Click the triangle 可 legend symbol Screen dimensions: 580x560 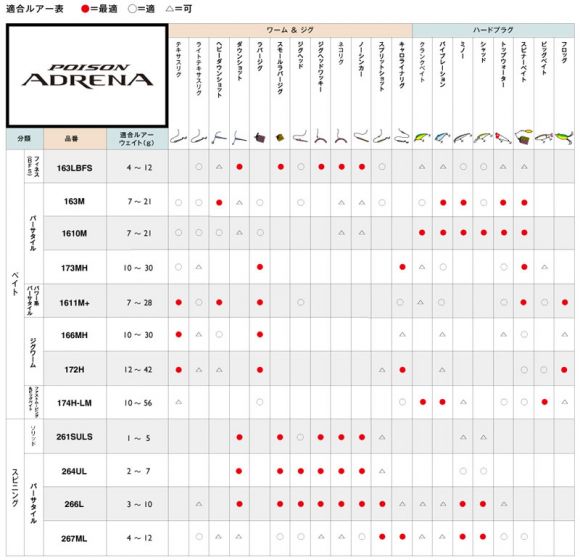(169, 9)
